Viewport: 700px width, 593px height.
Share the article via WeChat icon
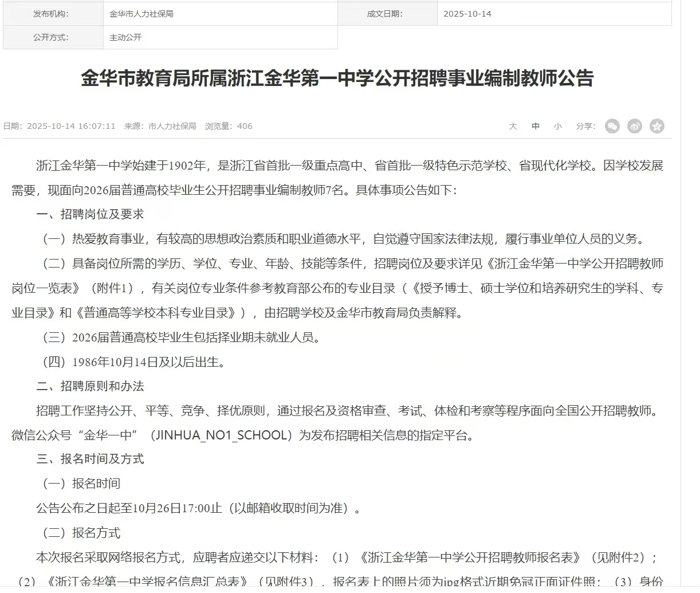pos(612,126)
